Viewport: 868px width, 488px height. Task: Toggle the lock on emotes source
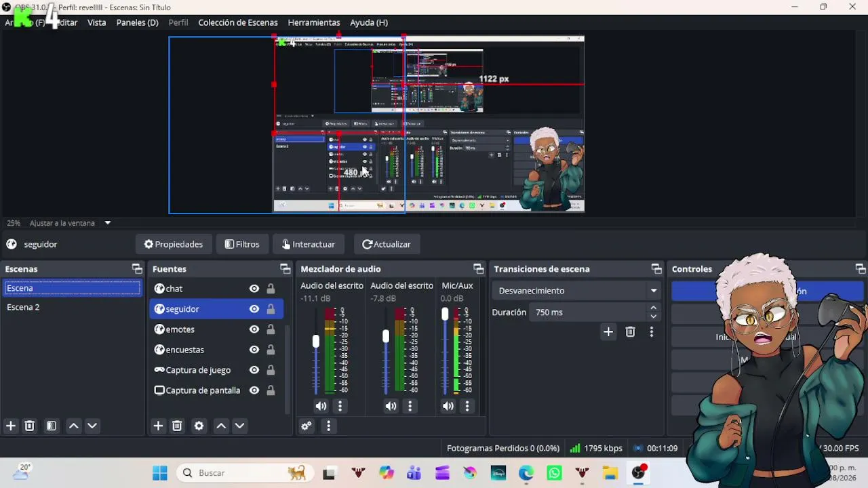pos(271,329)
